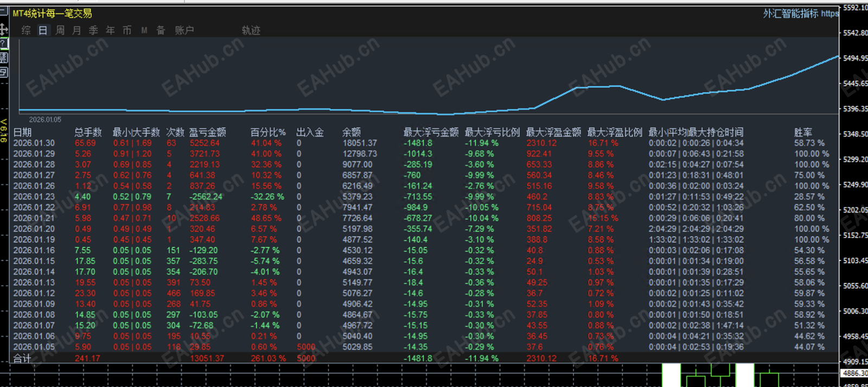Image resolution: width=868 pixels, height=387 pixels.
Task: Click percentage 48.65 %
Action: click(x=266, y=218)
